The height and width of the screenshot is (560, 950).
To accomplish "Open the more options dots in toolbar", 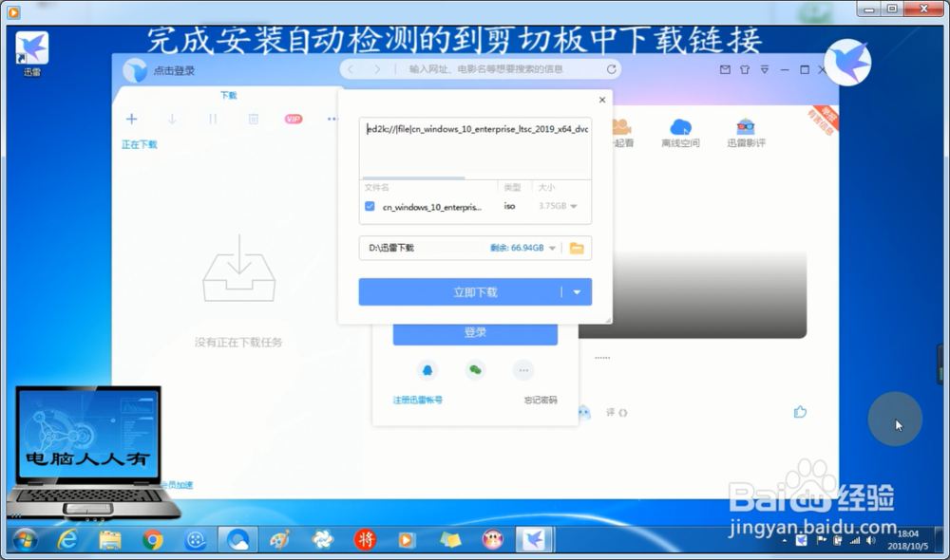I will 332,120.
